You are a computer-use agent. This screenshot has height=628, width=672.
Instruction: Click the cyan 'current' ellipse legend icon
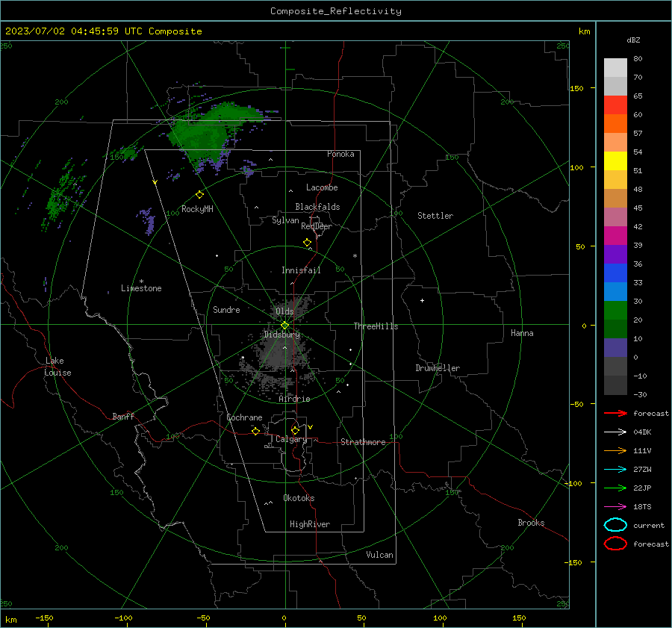pyautogui.click(x=615, y=525)
